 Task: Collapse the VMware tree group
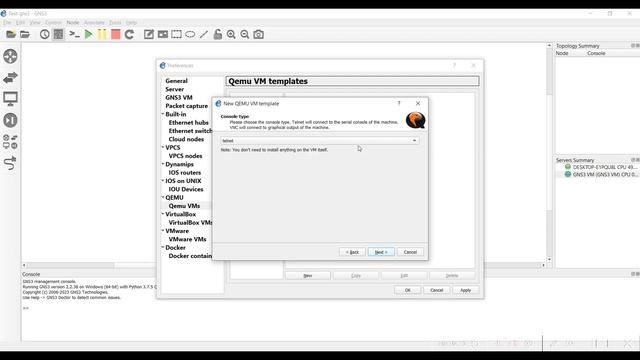[163, 231]
